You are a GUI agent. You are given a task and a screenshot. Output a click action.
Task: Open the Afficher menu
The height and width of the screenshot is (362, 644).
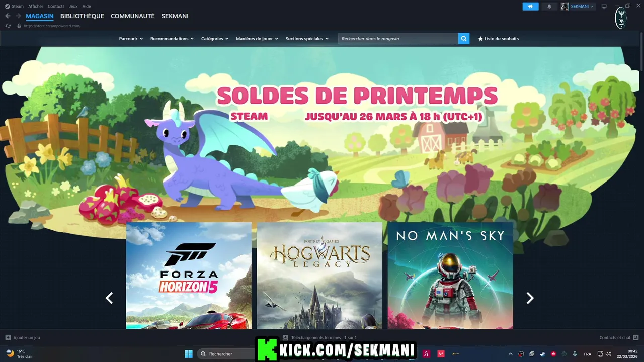[36, 6]
